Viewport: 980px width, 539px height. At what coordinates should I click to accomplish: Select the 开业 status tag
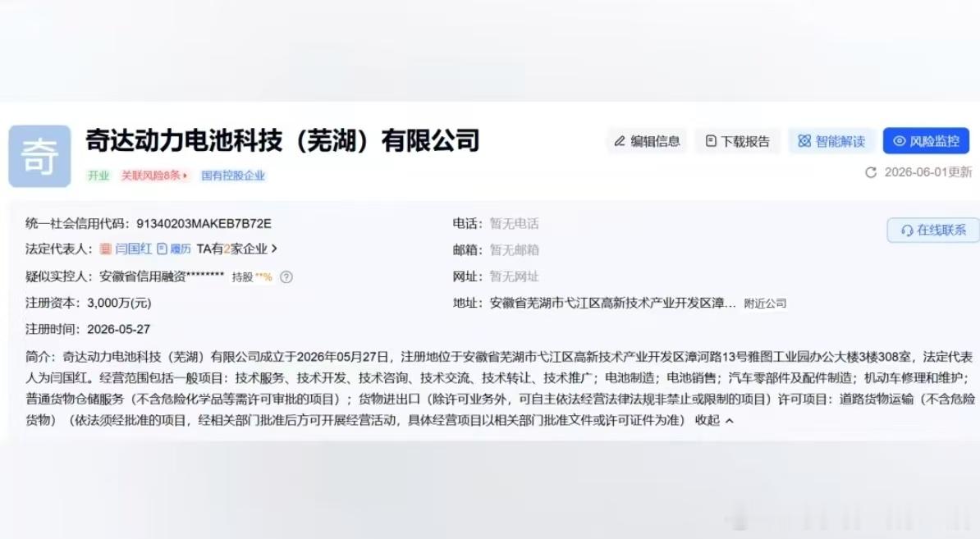(x=98, y=176)
